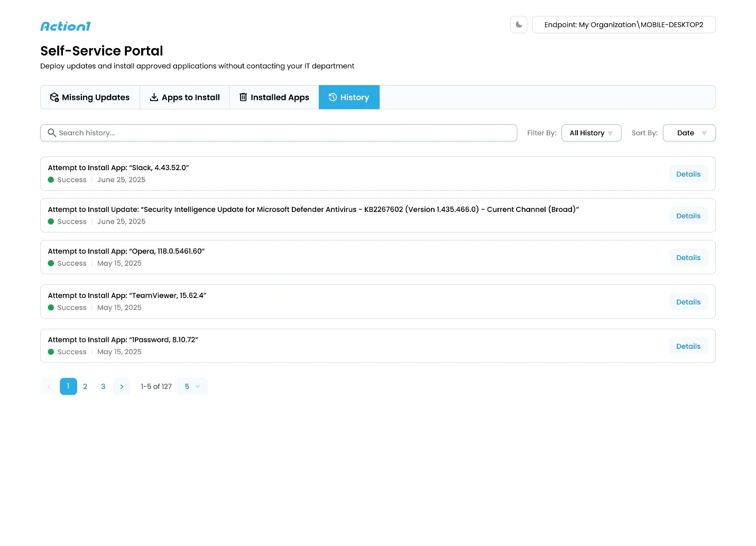The height and width of the screenshot is (546, 756).
Task: Open the Endpoint selector box
Action: [x=623, y=25]
